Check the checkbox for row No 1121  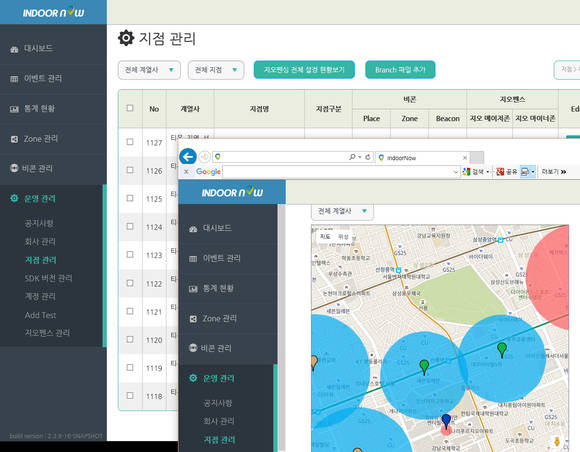130,311
